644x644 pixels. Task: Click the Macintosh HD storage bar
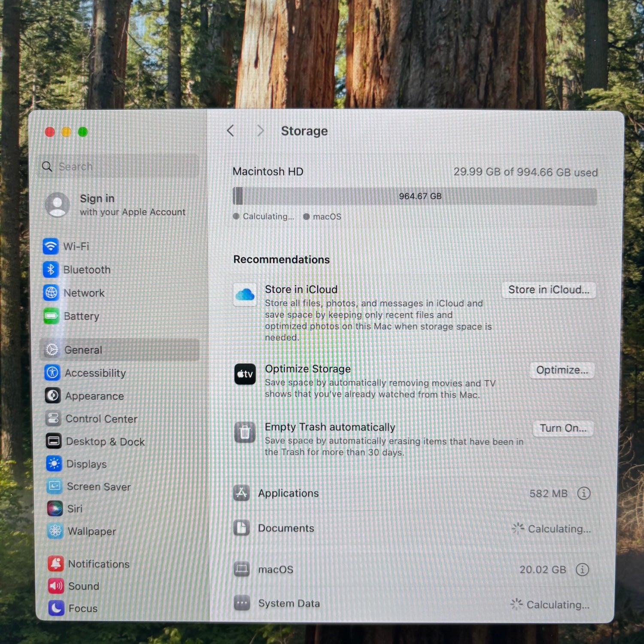[x=414, y=196]
